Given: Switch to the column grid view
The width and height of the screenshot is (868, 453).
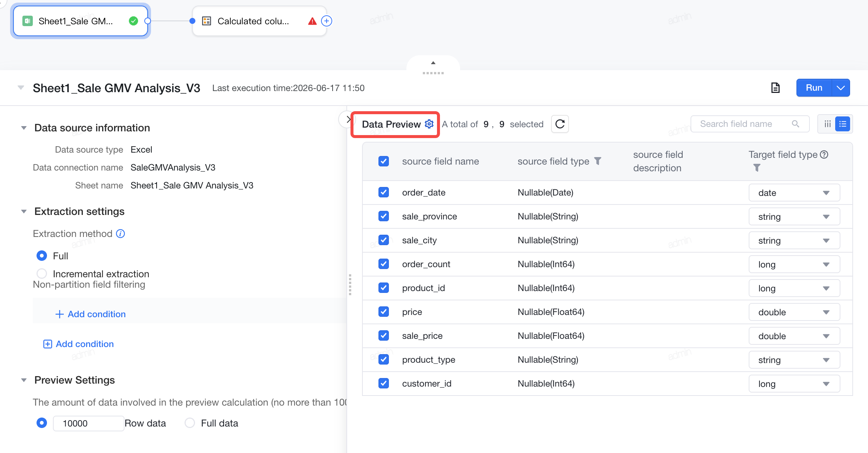Looking at the screenshot, I should click(827, 124).
